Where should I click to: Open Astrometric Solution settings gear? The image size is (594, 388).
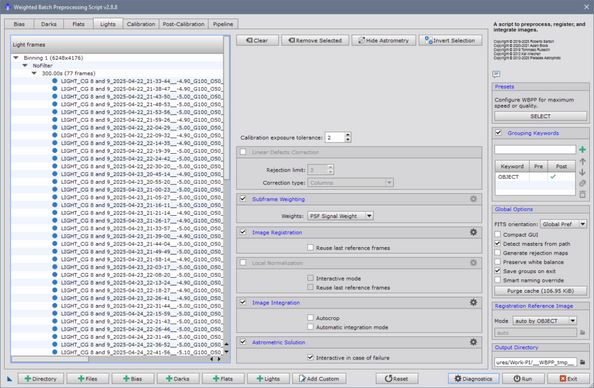473,342
